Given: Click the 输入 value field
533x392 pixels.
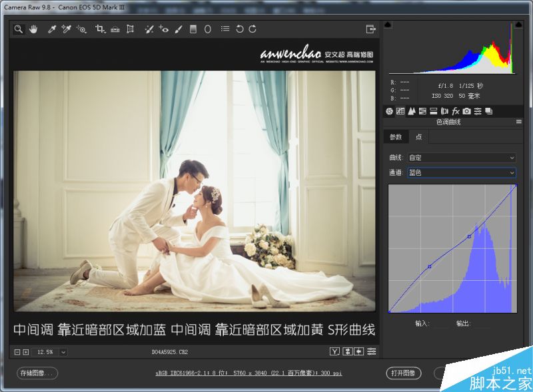Looking at the screenshot, I should pyautogui.click(x=440, y=323).
